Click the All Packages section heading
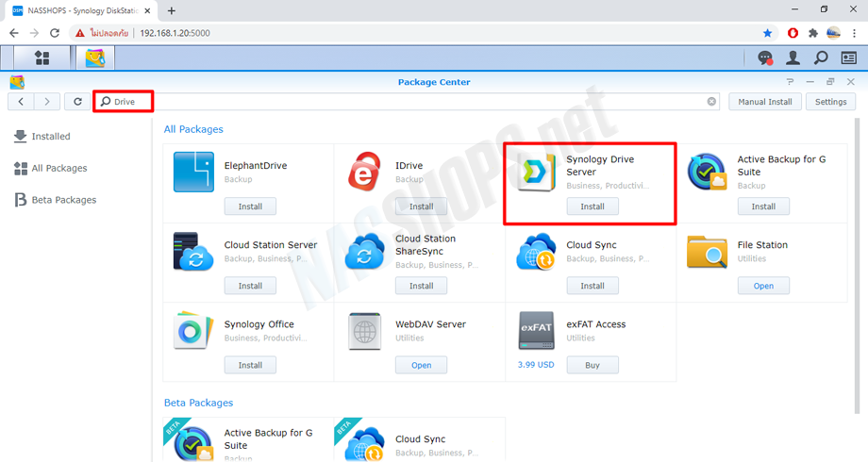 pos(193,129)
